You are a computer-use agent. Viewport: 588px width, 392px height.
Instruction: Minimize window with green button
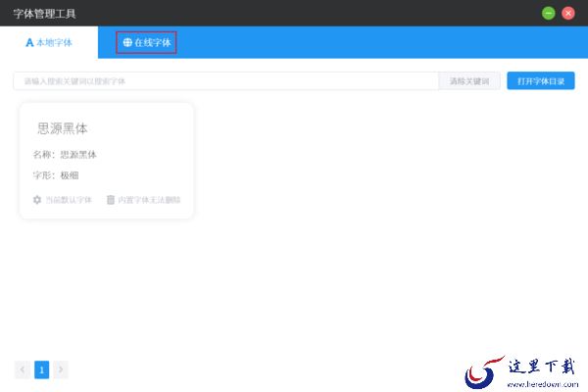pyautogui.click(x=548, y=13)
